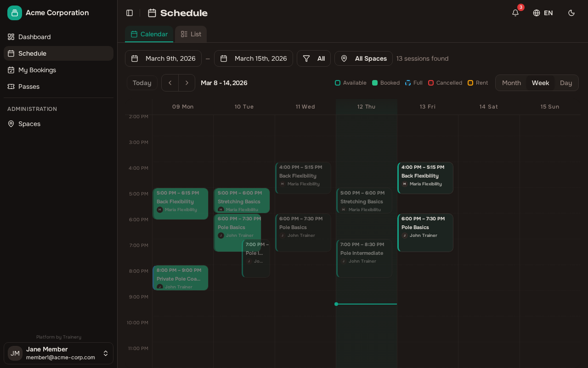Open the Passes page
This screenshot has width=588, height=368.
coord(58,86)
